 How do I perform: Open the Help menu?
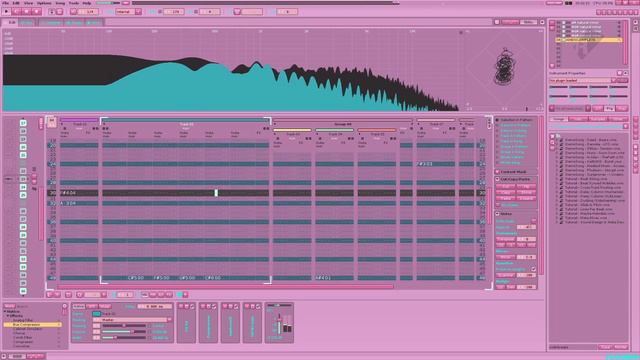(87, 3)
